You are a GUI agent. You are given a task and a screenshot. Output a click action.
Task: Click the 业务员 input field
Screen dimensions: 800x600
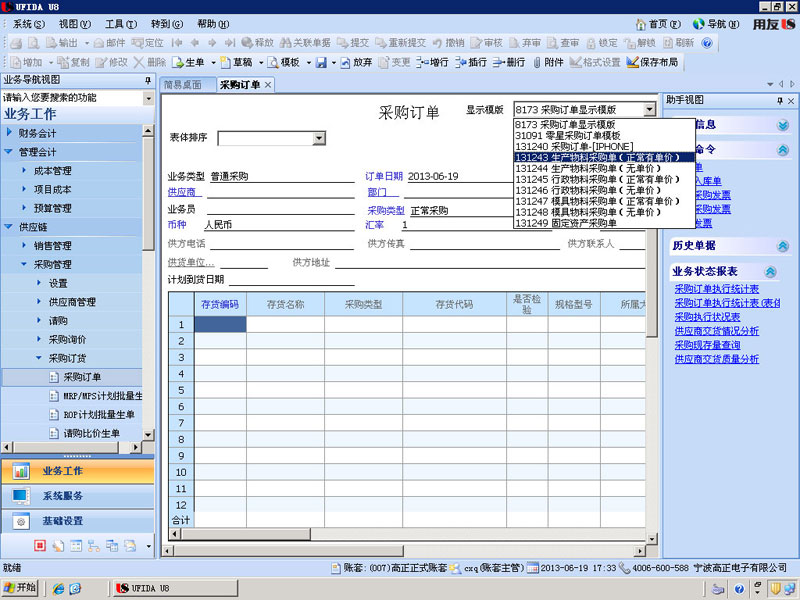click(281, 209)
